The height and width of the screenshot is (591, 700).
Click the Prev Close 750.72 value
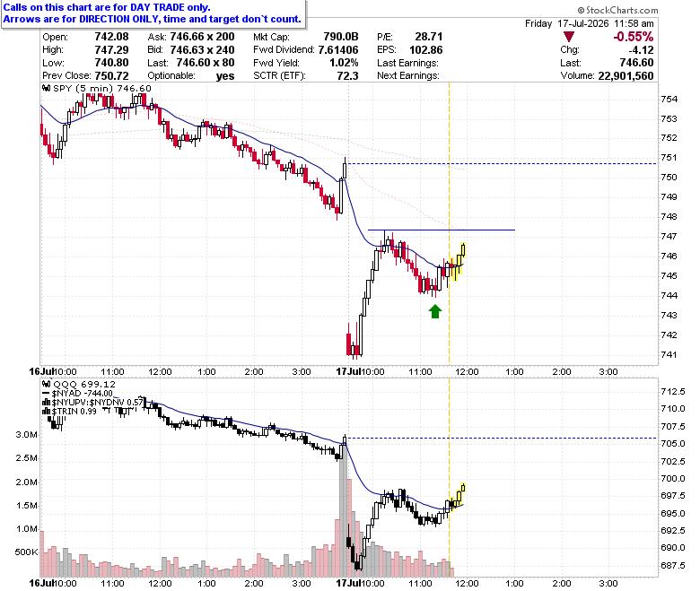click(x=111, y=76)
